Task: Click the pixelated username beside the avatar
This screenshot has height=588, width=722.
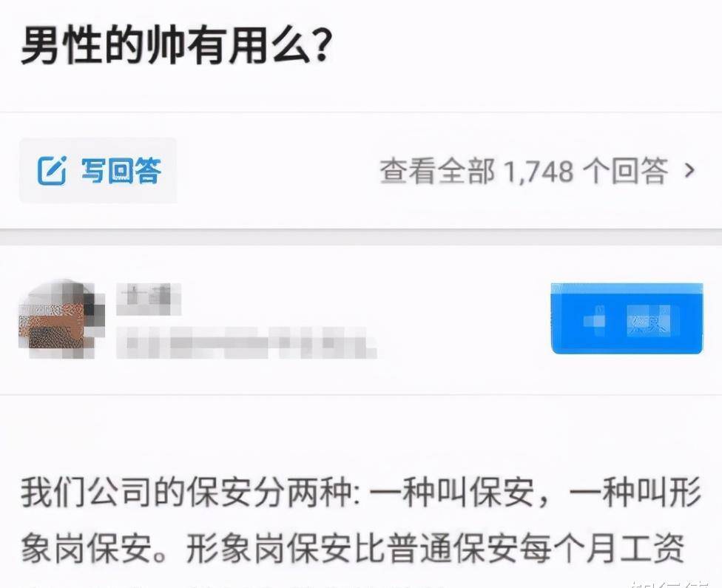Action: (x=148, y=300)
